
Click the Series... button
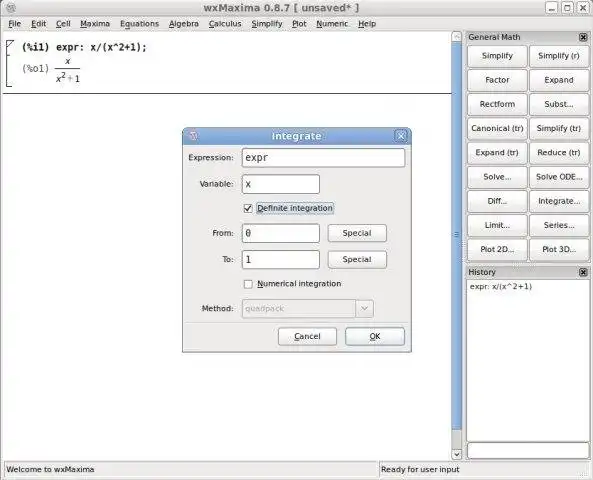pos(559,225)
